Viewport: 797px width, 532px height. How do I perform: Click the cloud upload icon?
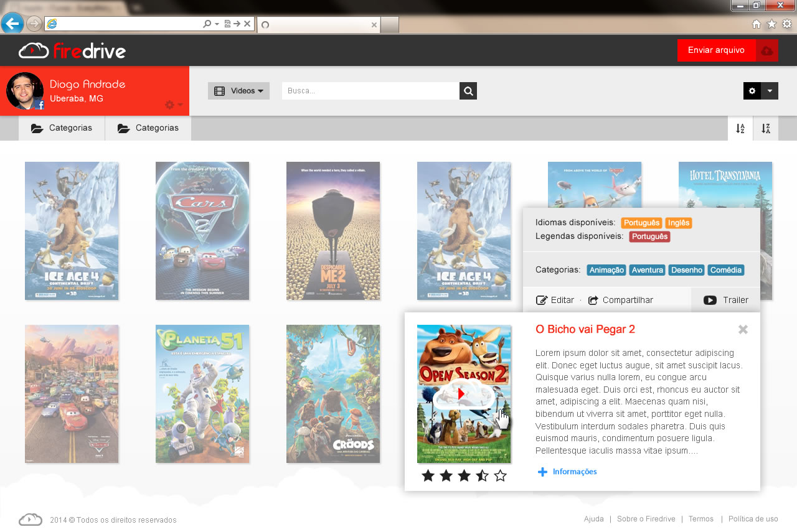[x=767, y=50]
